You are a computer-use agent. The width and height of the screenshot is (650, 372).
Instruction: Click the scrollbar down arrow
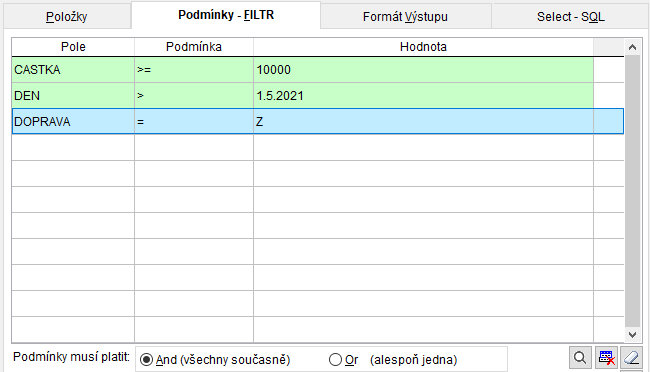(x=632, y=335)
